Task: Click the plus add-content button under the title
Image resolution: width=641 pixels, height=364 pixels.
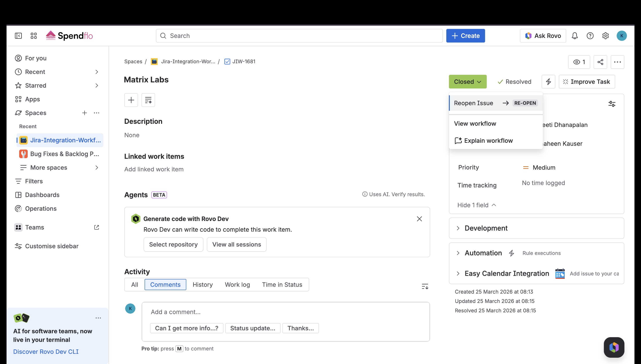Action: [x=131, y=100]
